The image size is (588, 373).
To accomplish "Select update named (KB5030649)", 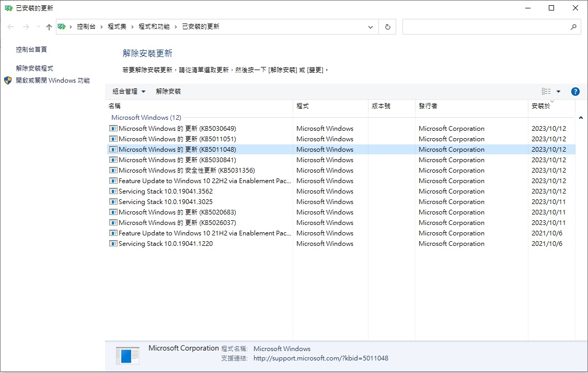I will pos(177,128).
